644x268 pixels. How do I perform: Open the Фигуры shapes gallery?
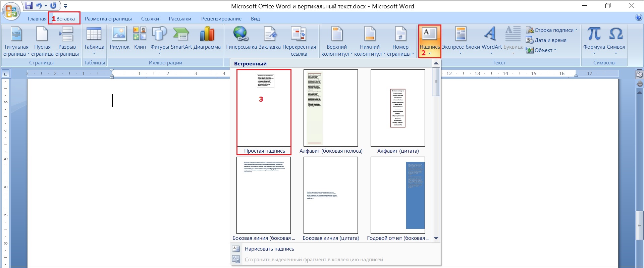click(x=160, y=41)
